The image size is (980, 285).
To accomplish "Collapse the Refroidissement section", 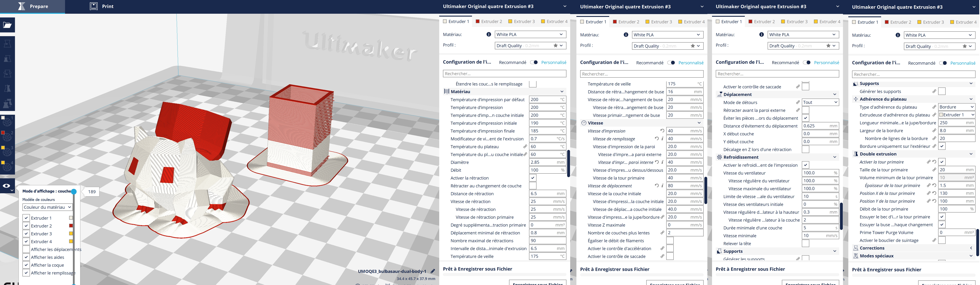I will 835,157.
